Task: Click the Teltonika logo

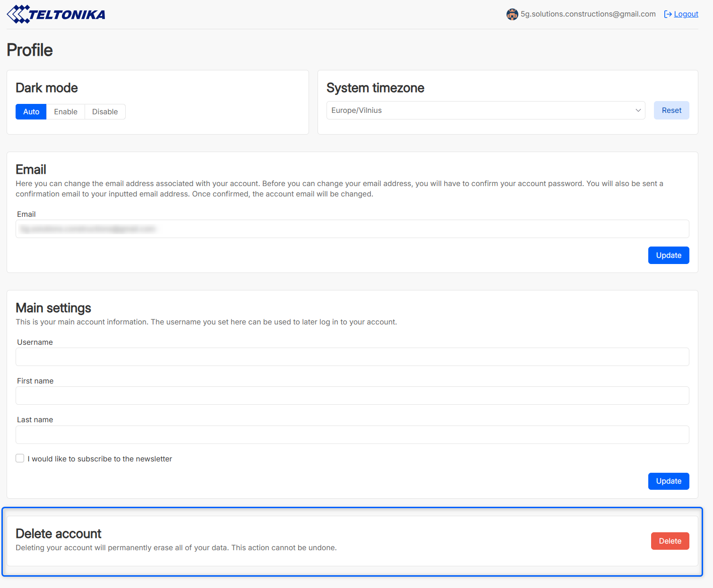Action: coord(56,14)
